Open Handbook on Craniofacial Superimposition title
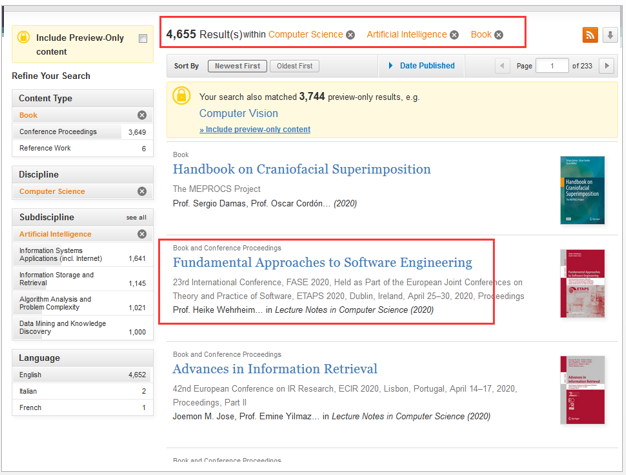 302,169
